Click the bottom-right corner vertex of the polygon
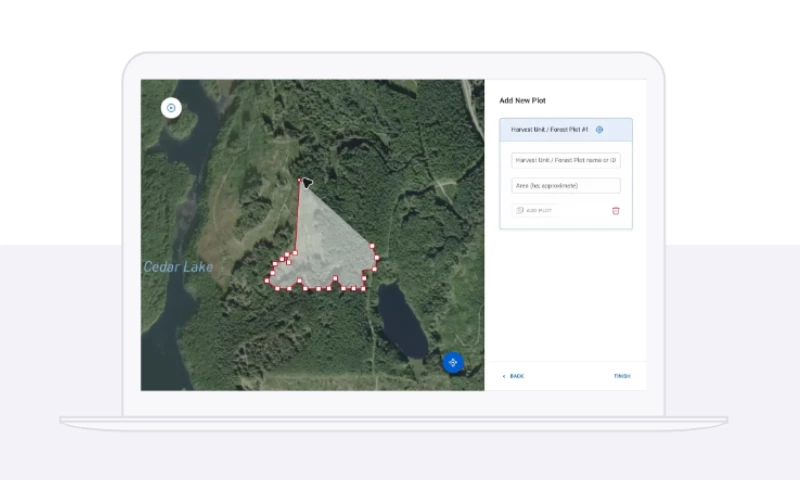The height and width of the screenshot is (480, 800). click(363, 288)
